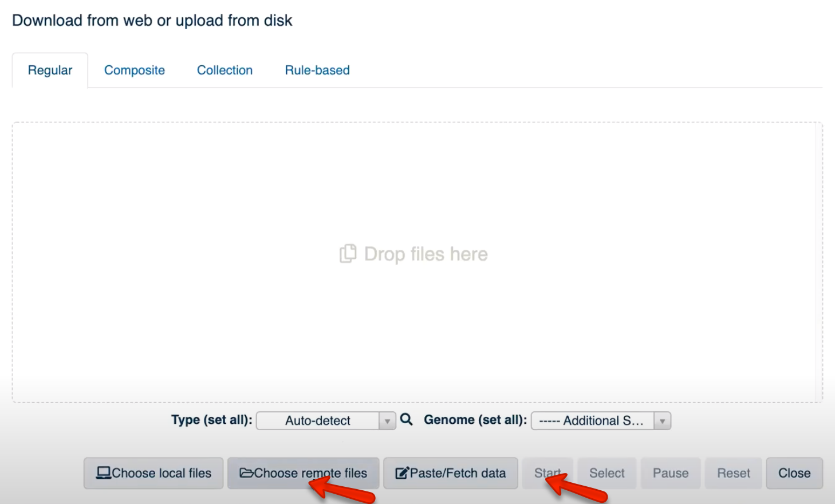Click the pencil edit icon on Paste/Fetch data
835x504 pixels.
tap(402, 473)
